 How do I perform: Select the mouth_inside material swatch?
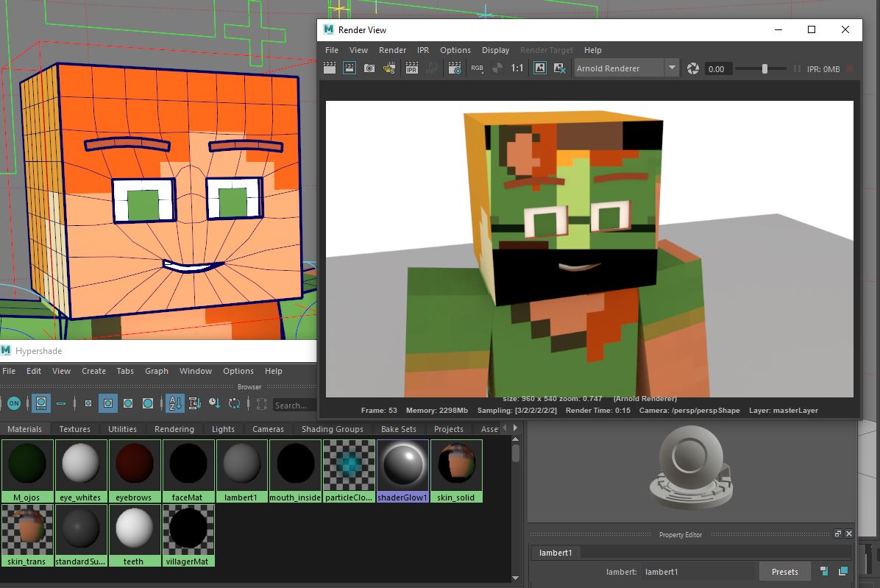click(x=295, y=471)
